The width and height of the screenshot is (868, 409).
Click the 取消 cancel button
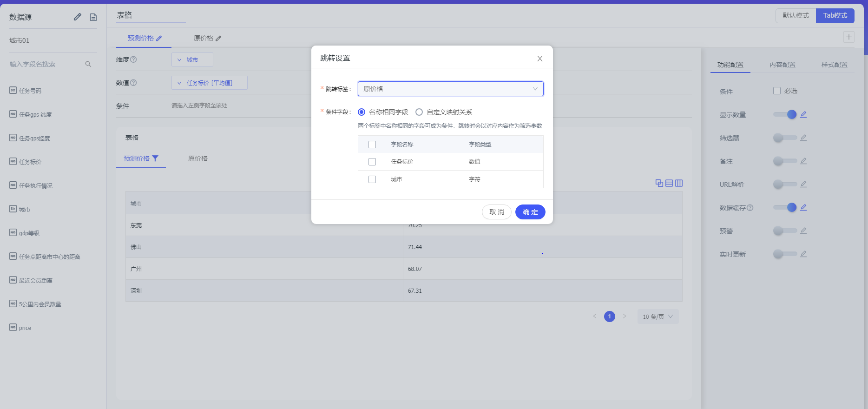pyautogui.click(x=496, y=212)
